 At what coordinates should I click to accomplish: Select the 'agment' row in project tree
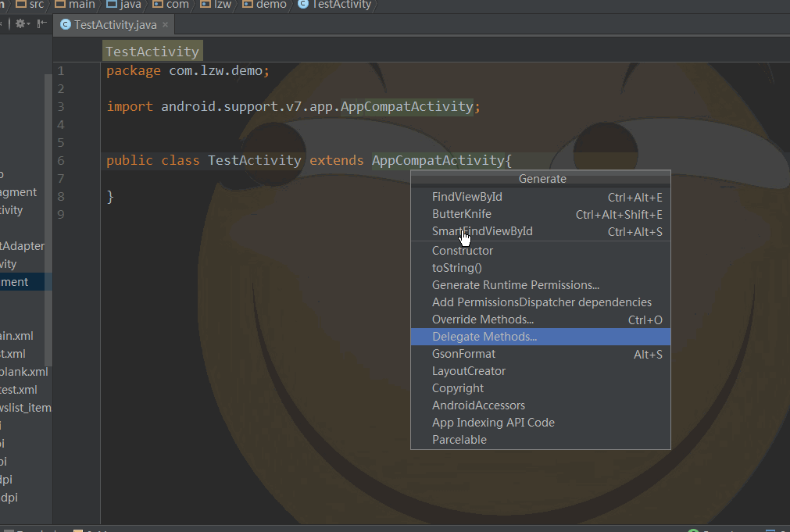coord(19,192)
